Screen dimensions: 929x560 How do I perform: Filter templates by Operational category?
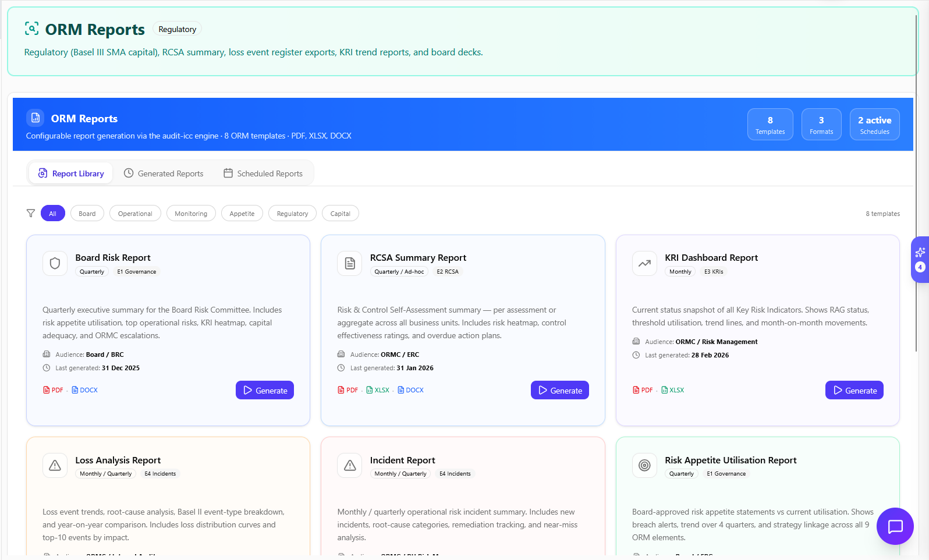(x=135, y=214)
